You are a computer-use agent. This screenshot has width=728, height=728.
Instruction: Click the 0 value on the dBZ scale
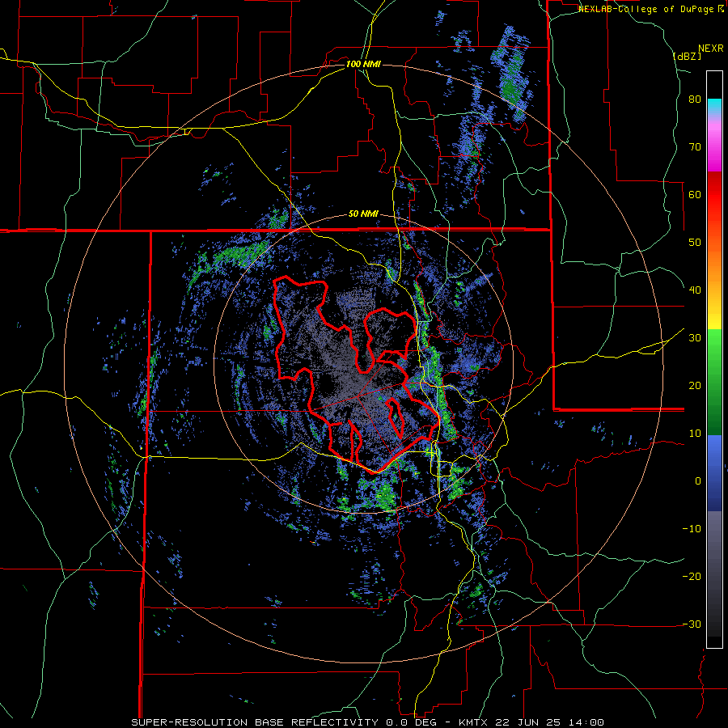point(698,481)
